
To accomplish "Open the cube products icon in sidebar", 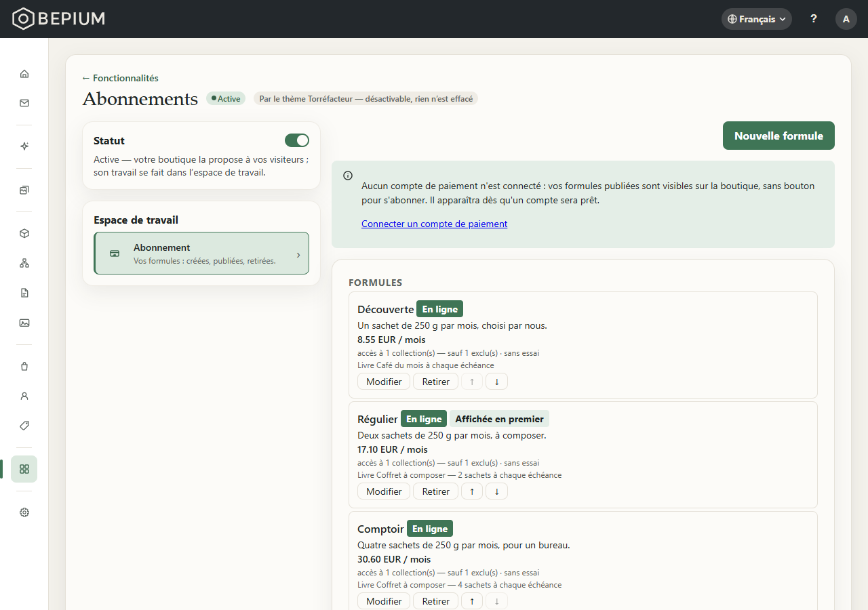I will tap(24, 233).
